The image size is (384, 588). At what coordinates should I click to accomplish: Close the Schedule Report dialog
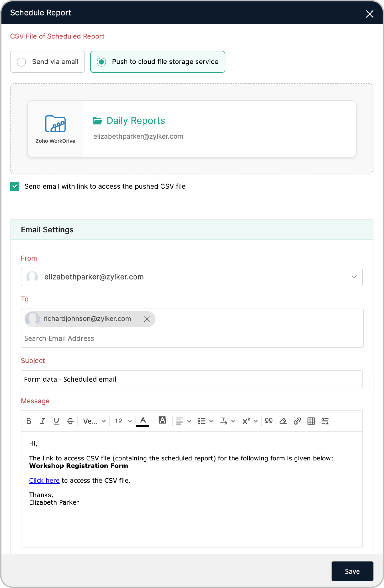click(x=370, y=14)
